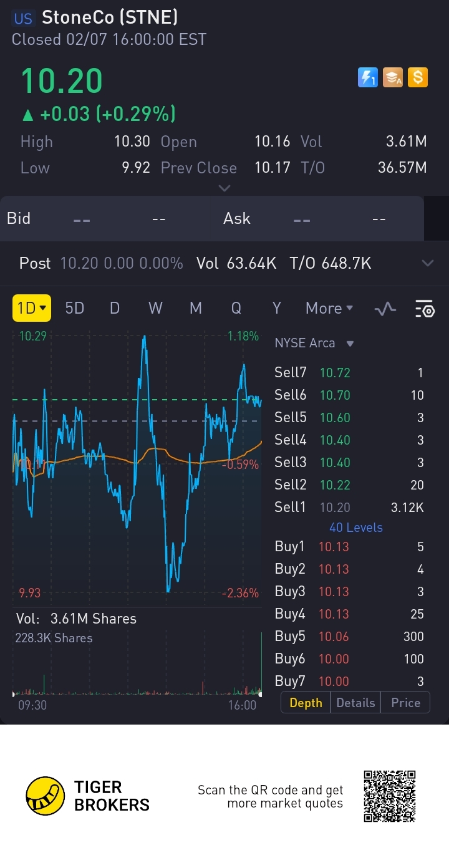The image size is (449, 868).
Task: Tap the Buy4 10.13 row with 25
Action: tap(349, 614)
